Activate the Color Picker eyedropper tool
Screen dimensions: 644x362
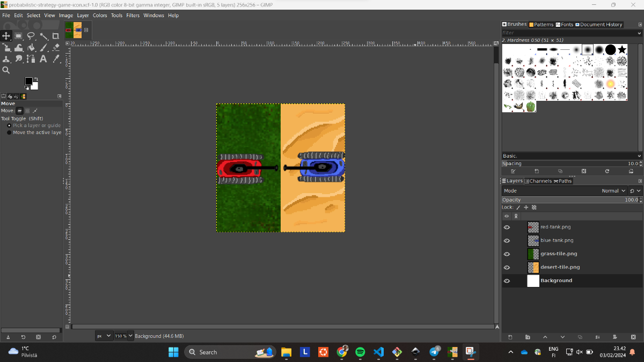point(56,59)
